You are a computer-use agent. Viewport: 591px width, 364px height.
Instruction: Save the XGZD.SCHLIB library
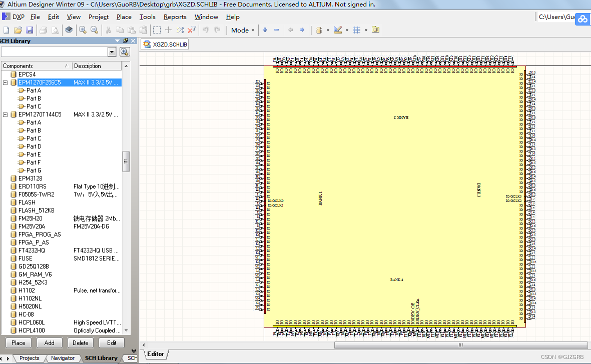pyautogui.click(x=30, y=30)
